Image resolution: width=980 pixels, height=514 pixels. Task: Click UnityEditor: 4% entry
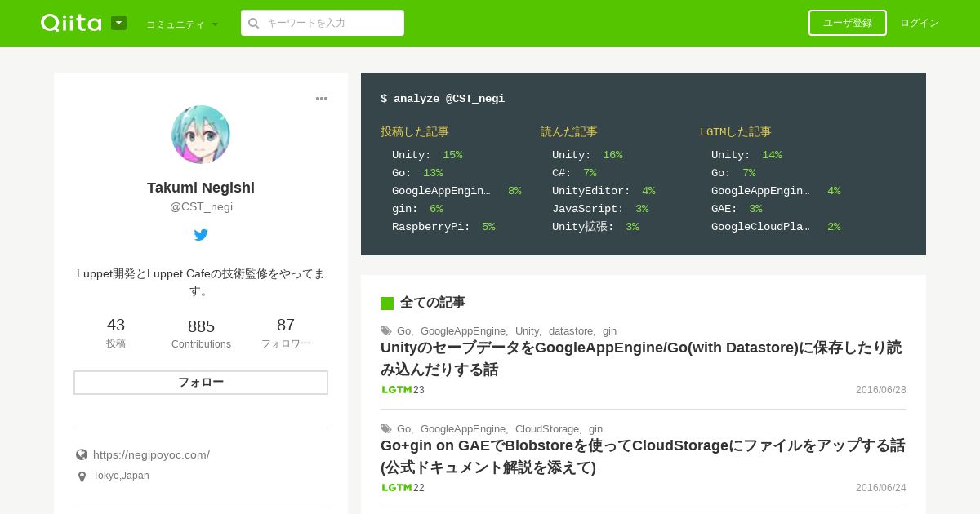[x=604, y=191]
